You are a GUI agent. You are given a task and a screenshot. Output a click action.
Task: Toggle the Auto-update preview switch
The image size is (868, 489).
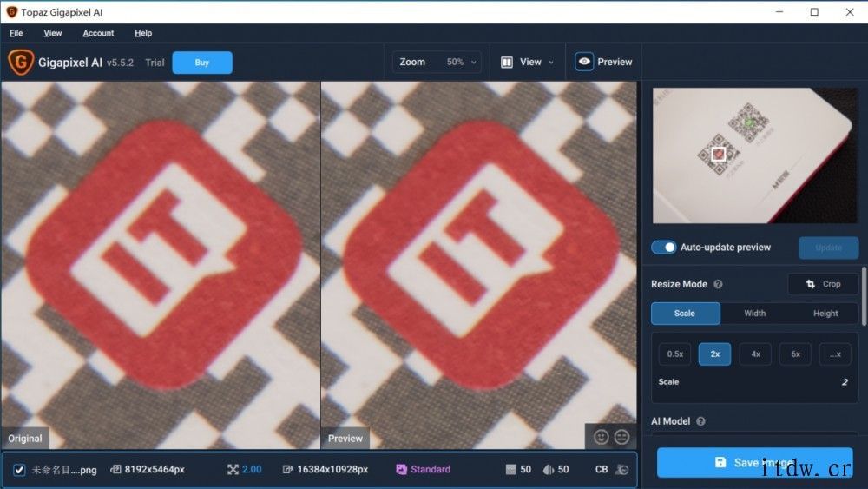pyautogui.click(x=664, y=247)
